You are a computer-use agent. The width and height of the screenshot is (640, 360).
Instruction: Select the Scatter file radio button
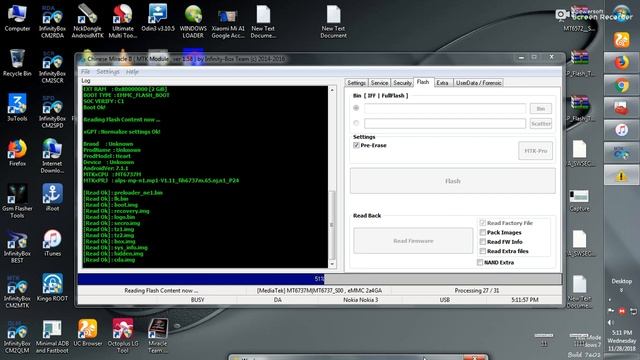tap(356, 123)
